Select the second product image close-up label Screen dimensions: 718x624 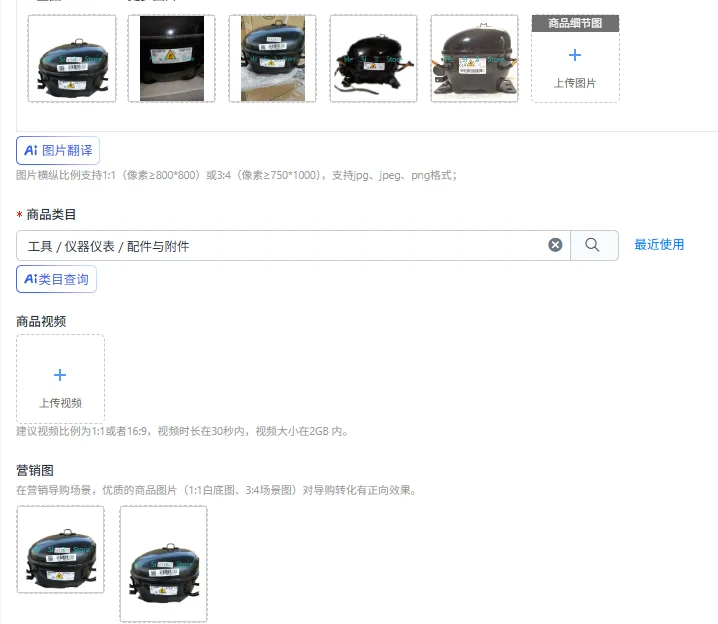click(172, 59)
